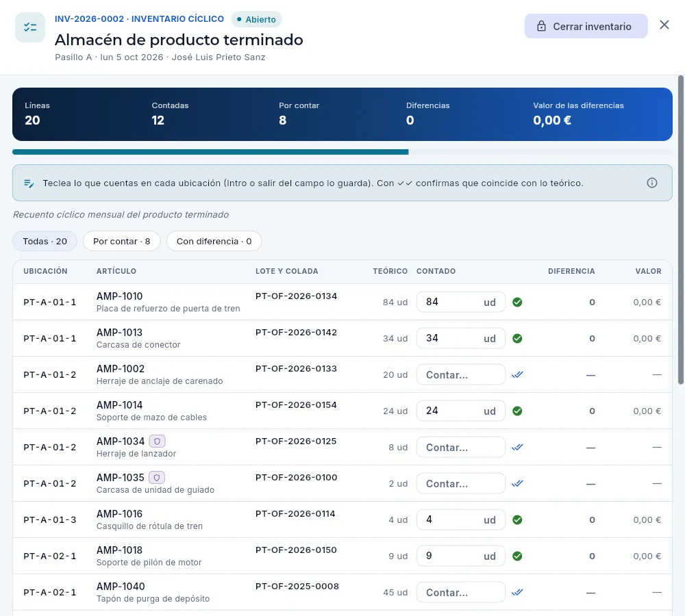The width and height of the screenshot is (685, 616).
Task: Click green check for AMP-1016 row
Action: pos(517,519)
